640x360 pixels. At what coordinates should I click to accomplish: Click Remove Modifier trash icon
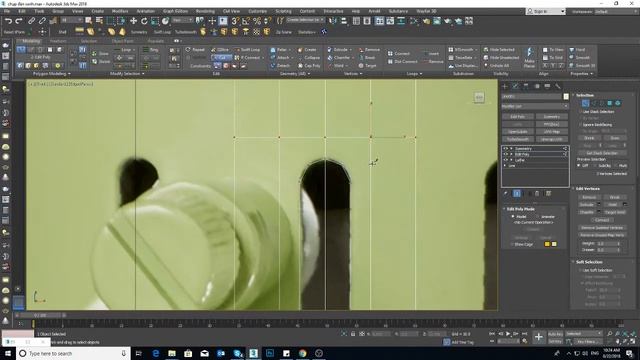point(537,193)
